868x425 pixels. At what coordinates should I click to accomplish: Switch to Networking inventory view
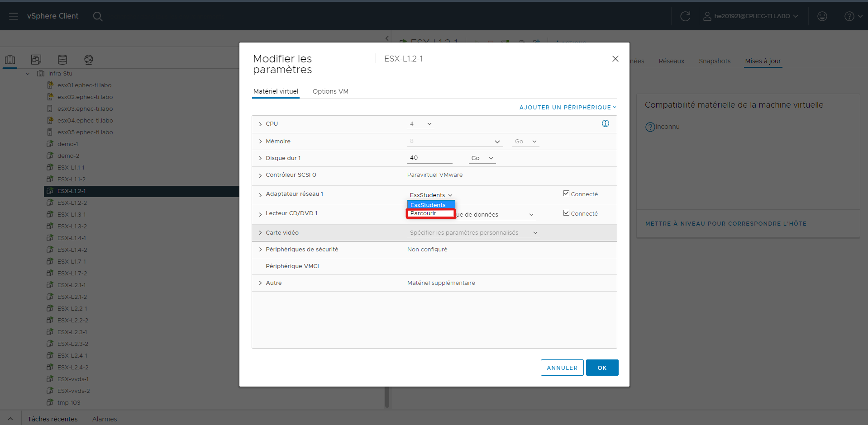89,60
